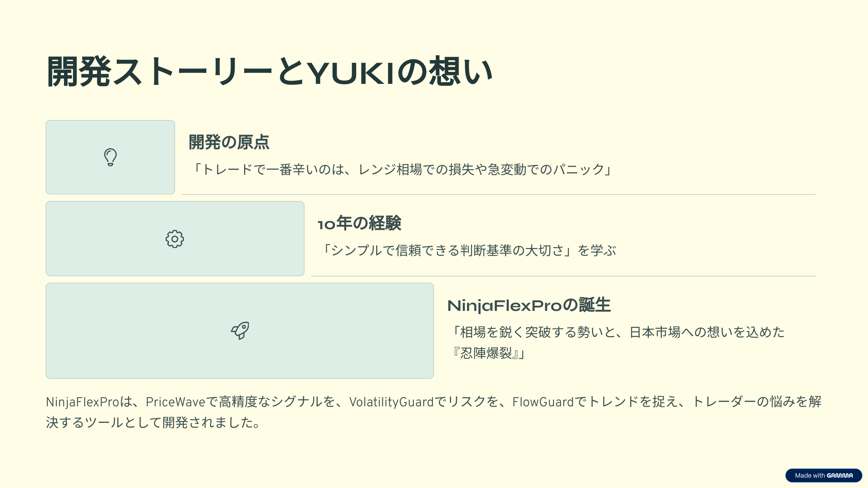Click the lightbulb icon
The width and height of the screenshot is (868, 488).
point(110,157)
